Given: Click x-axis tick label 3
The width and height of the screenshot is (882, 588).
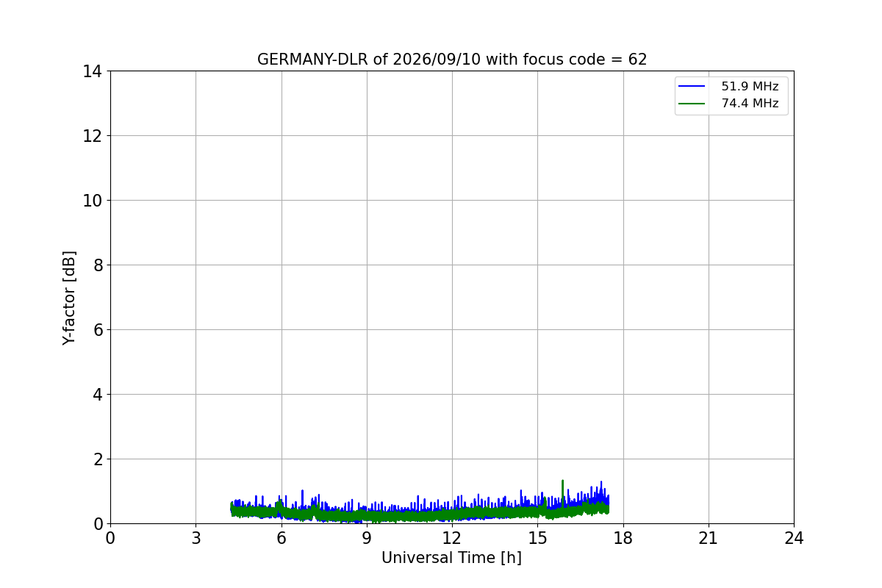Looking at the screenshot, I should tap(196, 538).
